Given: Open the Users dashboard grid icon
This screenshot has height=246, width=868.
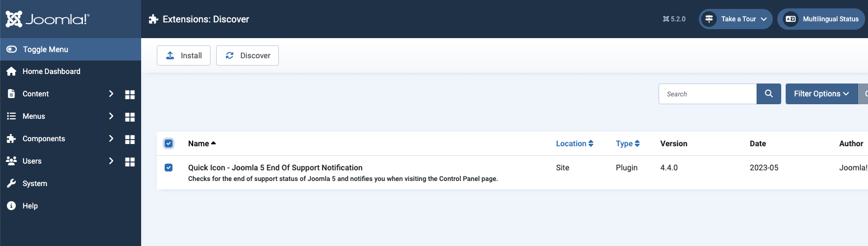Looking at the screenshot, I should click(130, 161).
